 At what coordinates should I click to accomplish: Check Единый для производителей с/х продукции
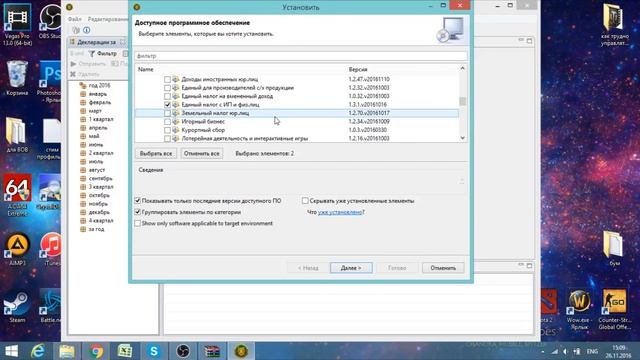point(167,88)
